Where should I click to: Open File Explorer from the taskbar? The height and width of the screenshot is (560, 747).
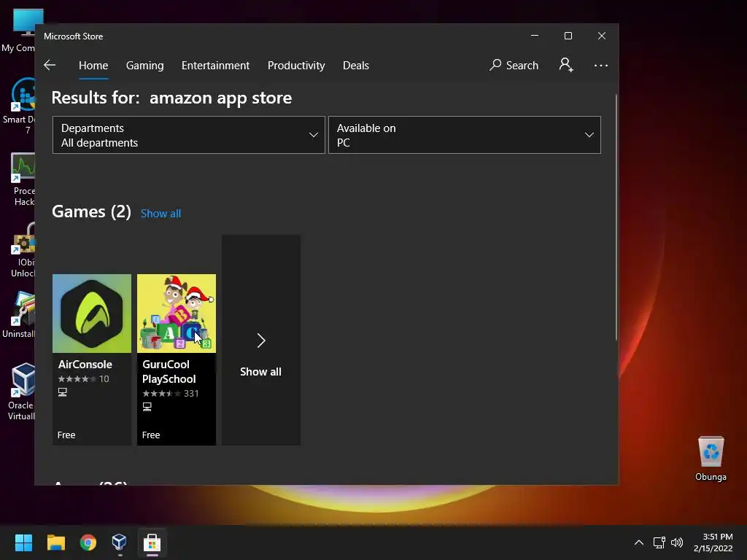(55, 542)
